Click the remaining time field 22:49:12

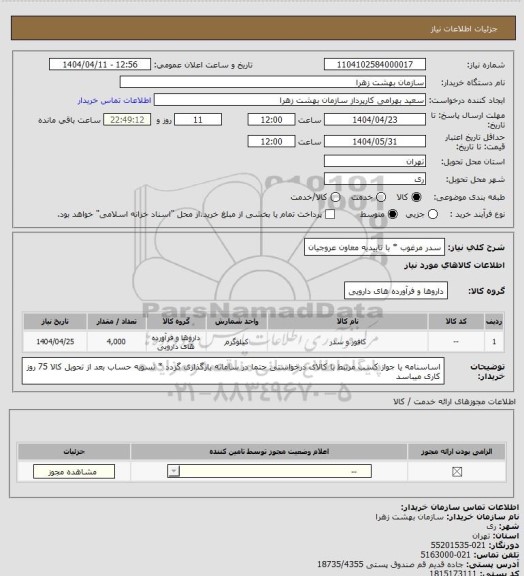click(x=127, y=120)
